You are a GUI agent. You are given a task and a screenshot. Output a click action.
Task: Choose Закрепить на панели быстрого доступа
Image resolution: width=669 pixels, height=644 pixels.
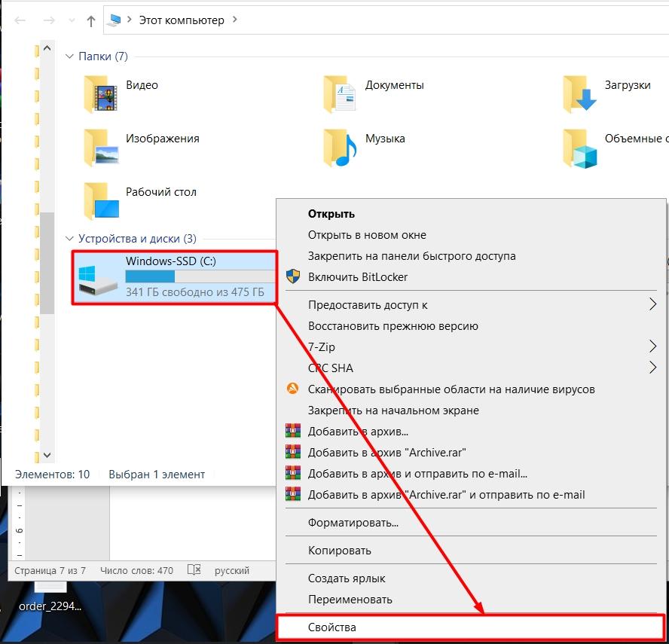(472, 256)
